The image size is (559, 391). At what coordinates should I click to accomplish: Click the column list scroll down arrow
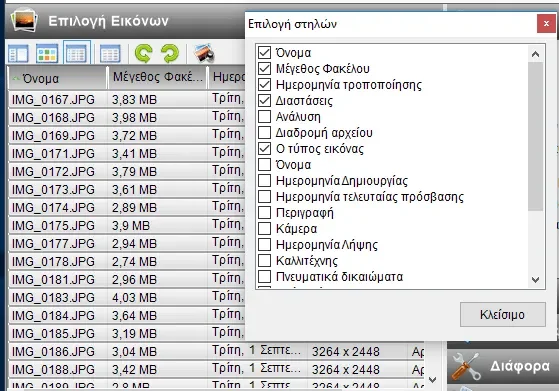(535, 280)
